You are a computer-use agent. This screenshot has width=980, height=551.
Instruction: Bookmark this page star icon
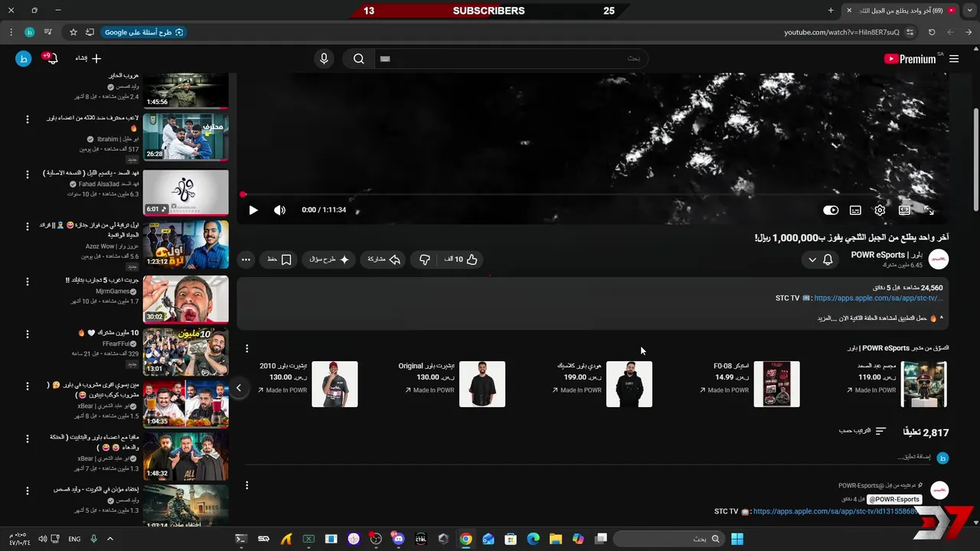pos(73,32)
